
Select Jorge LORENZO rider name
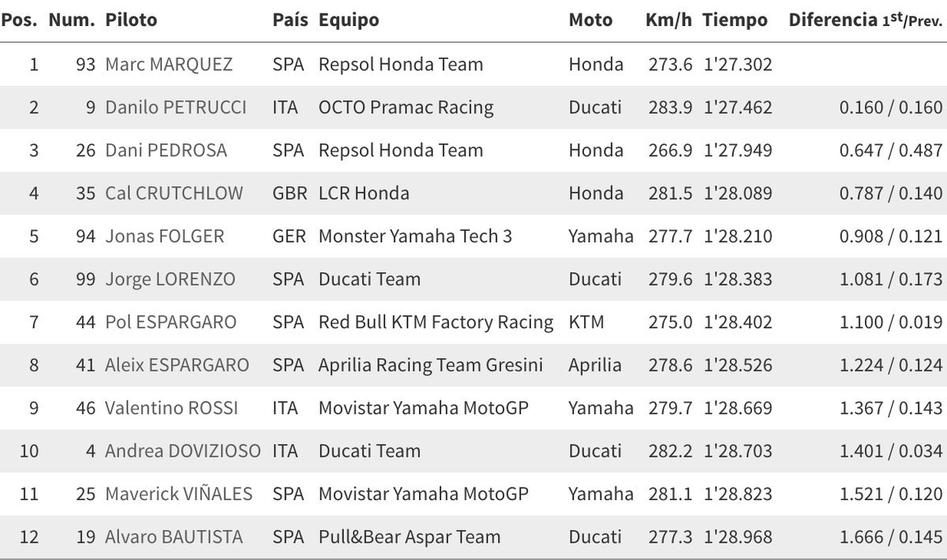[169, 279]
